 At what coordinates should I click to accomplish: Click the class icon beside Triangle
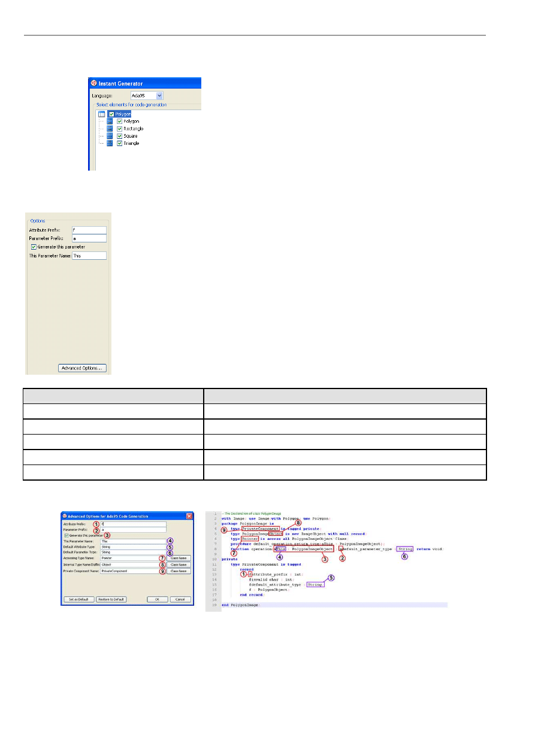click(x=111, y=144)
